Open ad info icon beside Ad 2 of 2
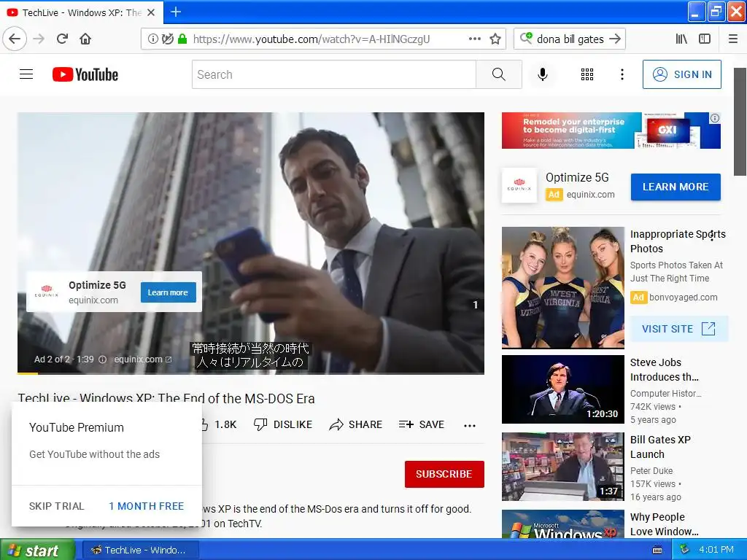 pyautogui.click(x=102, y=359)
